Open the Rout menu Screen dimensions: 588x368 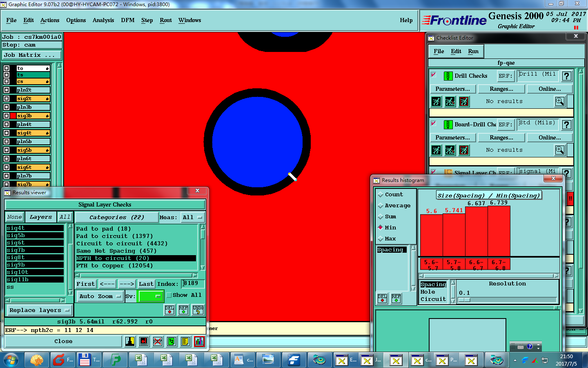click(x=166, y=20)
